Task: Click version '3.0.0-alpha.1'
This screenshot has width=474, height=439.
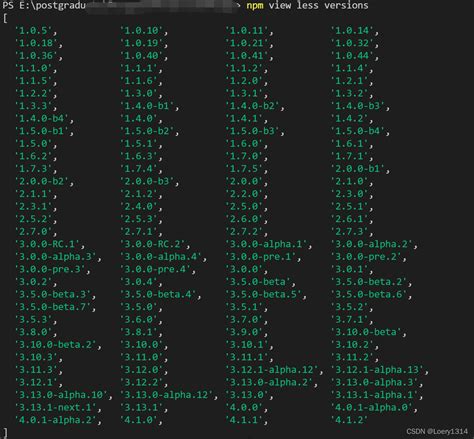Action: (266, 244)
